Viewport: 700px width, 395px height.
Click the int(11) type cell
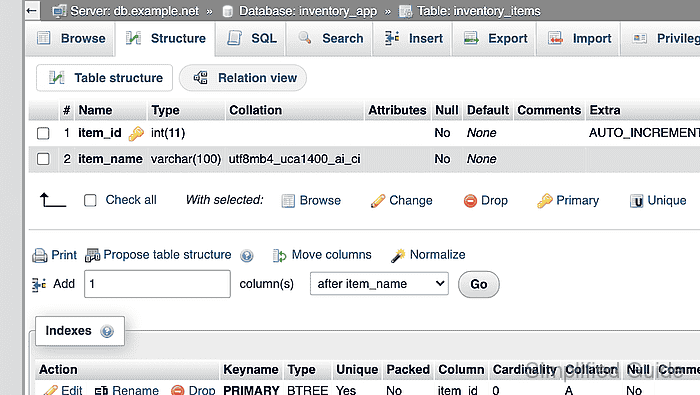pyautogui.click(x=168, y=133)
